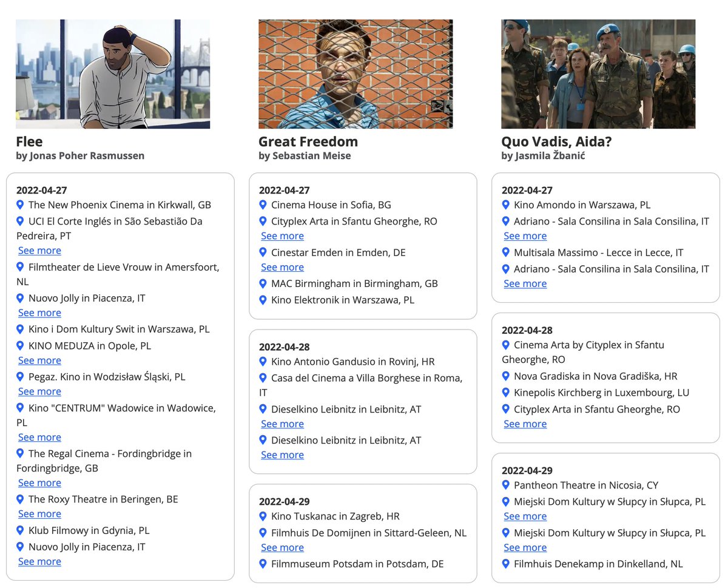Click the location pin for Kino Amondo in Warszawa
Viewport: 728px width, 588px height.
click(x=505, y=205)
